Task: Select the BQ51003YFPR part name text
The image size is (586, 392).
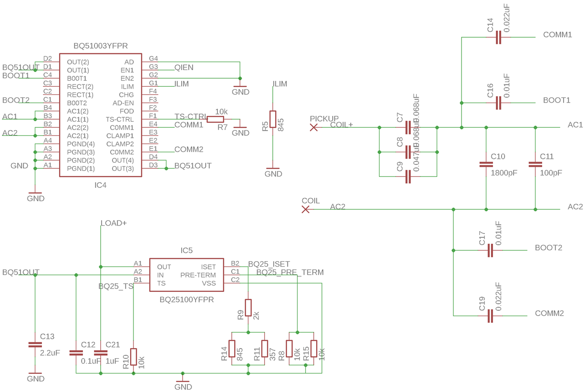Action: click(x=101, y=46)
